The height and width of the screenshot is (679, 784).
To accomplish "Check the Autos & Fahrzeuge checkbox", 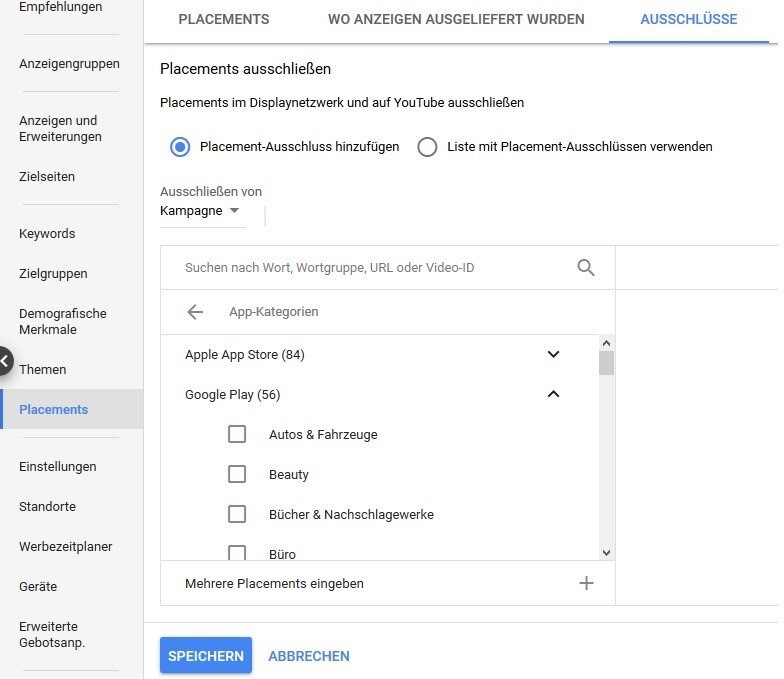I will coord(236,434).
